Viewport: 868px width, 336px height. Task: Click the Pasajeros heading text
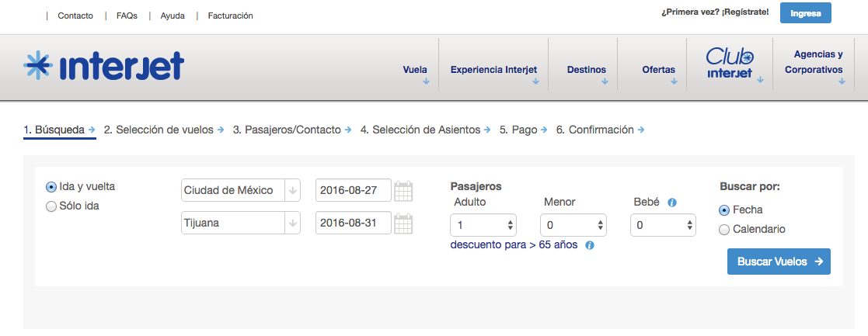pos(476,187)
